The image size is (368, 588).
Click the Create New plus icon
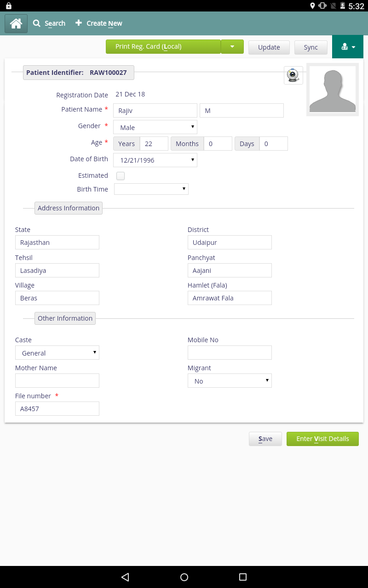tap(79, 23)
